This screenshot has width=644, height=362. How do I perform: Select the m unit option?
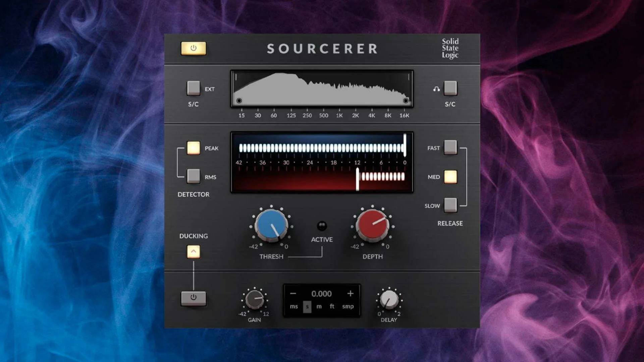coord(319,306)
